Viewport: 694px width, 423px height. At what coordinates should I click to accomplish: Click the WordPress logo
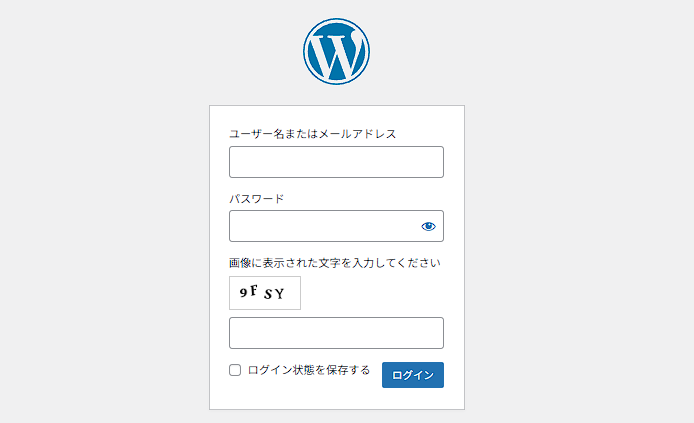coord(336,52)
